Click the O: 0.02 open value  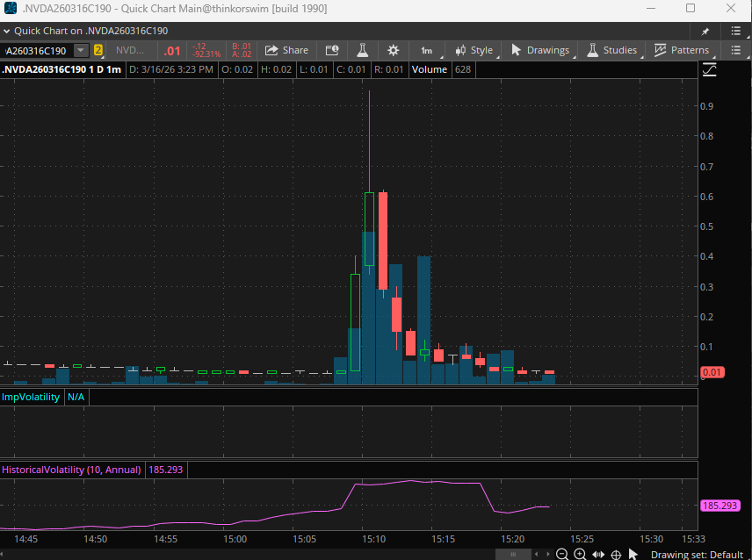pos(237,69)
